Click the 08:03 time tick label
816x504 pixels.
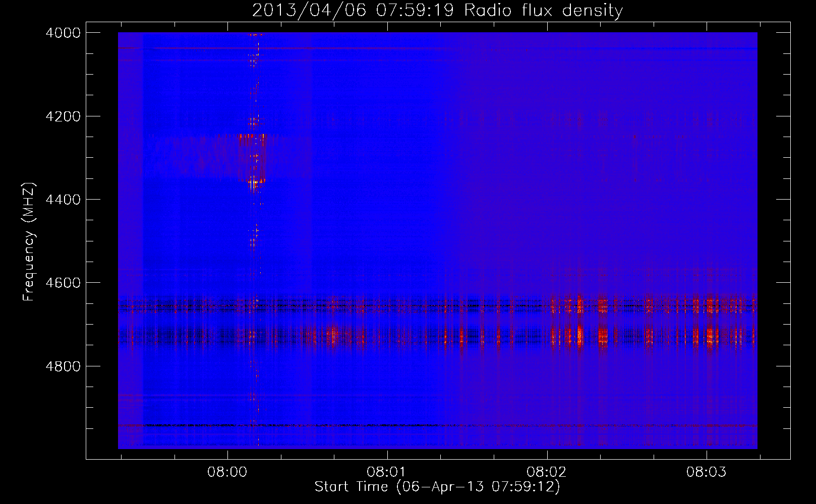click(707, 472)
